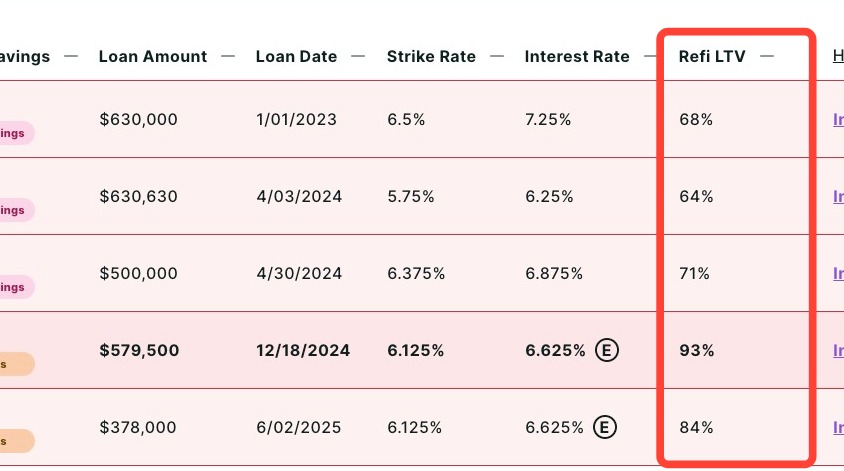This screenshot has height=471, width=844.
Task: Click the dash icon beside Refi LTV header
Action: point(767,57)
